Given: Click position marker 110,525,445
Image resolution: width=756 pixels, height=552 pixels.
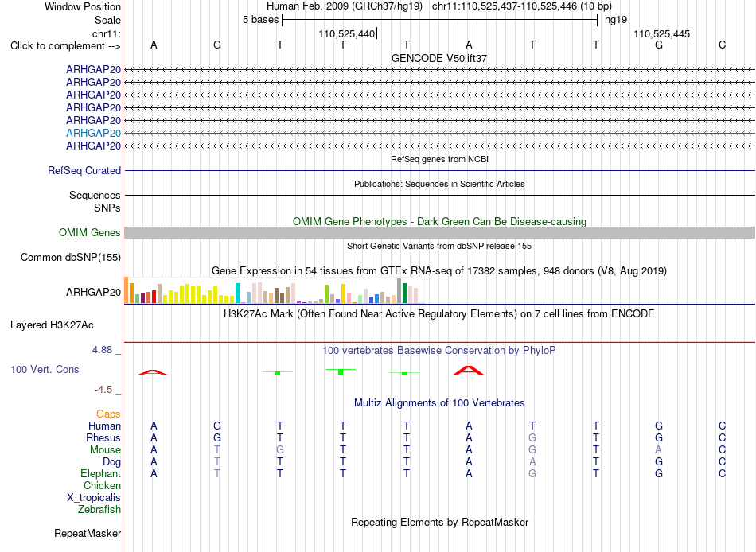Looking at the screenshot, I should pos(661,33).
